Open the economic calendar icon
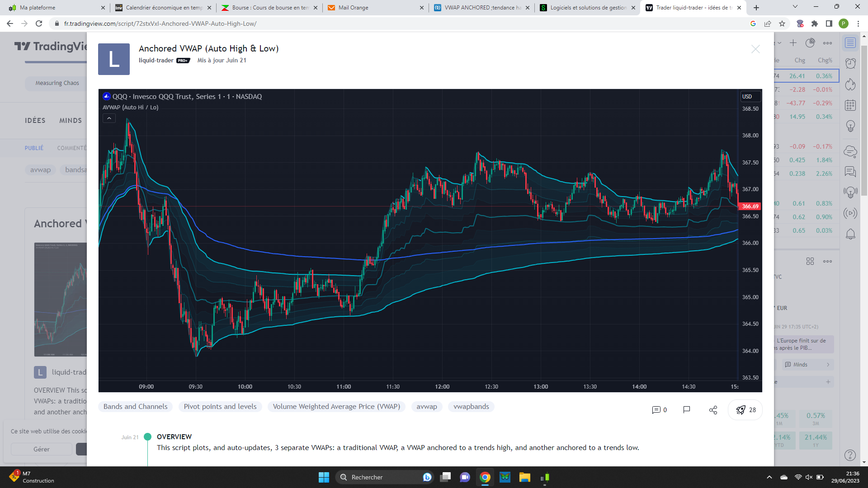Screen dimensions: 868x488 (x=850, y=105)
